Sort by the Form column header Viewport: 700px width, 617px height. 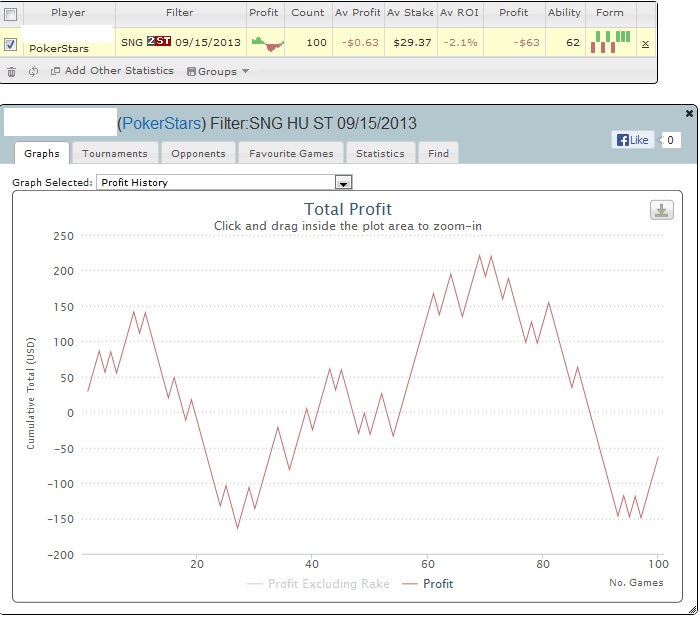pos(610,13)
